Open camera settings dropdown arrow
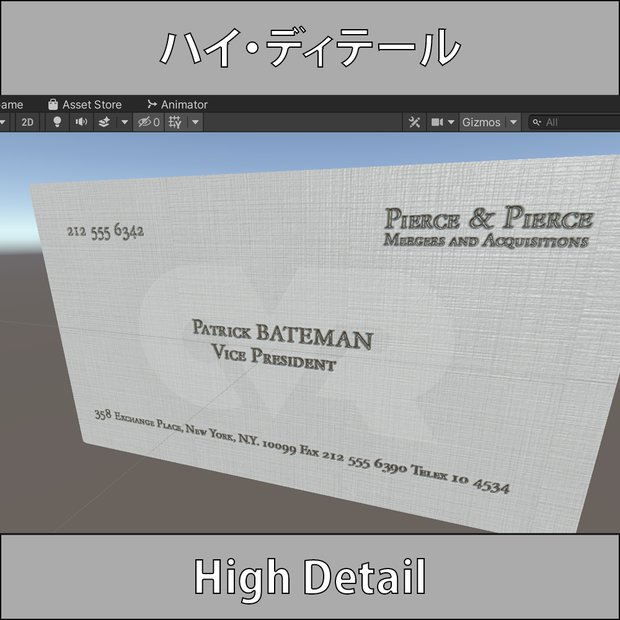 tap(451, 122)
